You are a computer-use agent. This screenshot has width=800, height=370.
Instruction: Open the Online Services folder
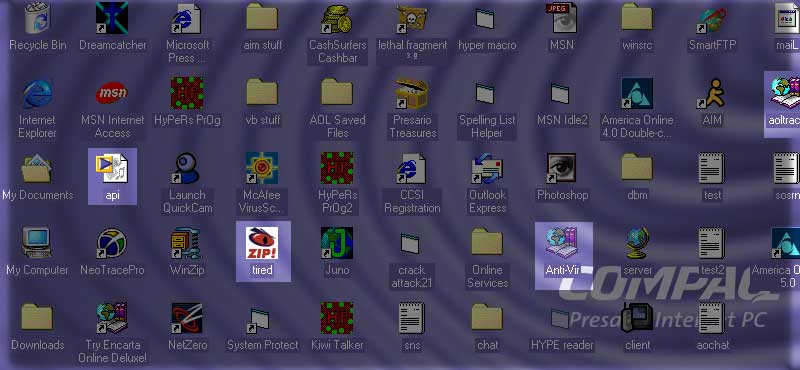[487, 242]
